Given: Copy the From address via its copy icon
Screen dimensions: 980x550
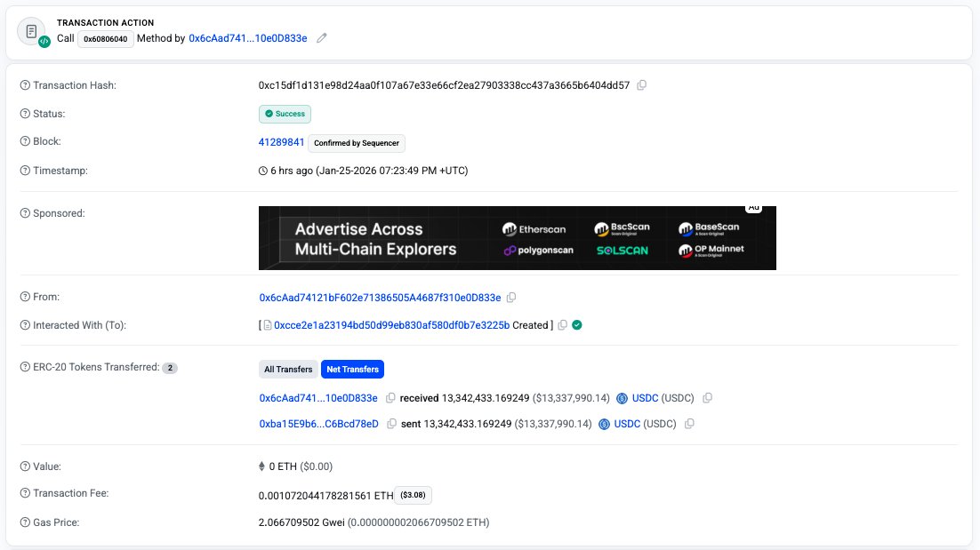Looking at the screenshot, I should [x=511, y=297].
